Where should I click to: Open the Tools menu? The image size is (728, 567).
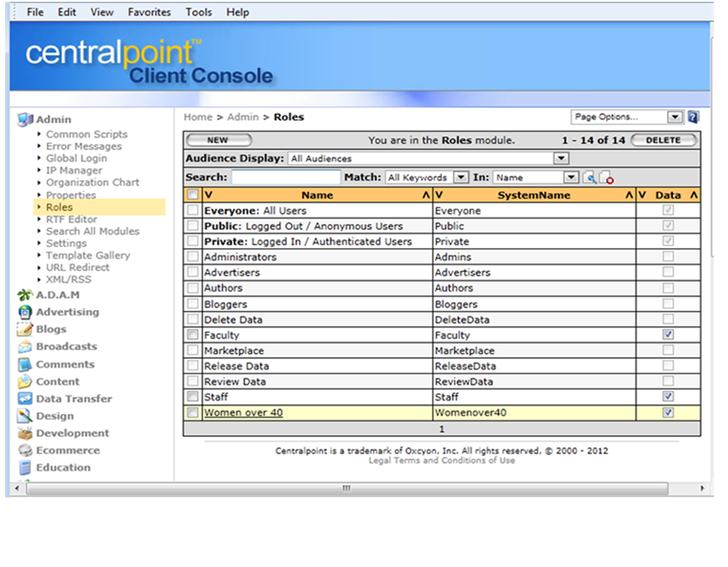[x=199, y=12]
